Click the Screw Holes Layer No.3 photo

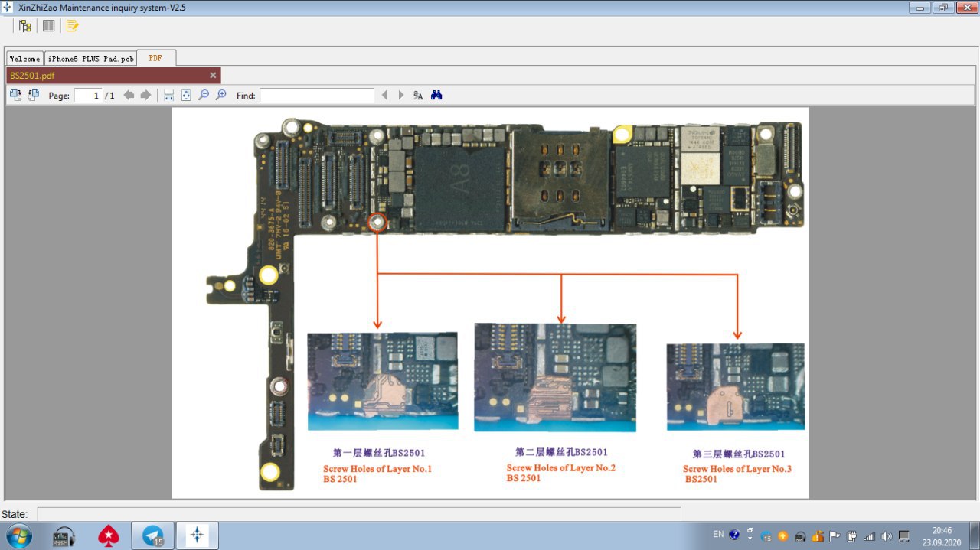tap(735, 386)
